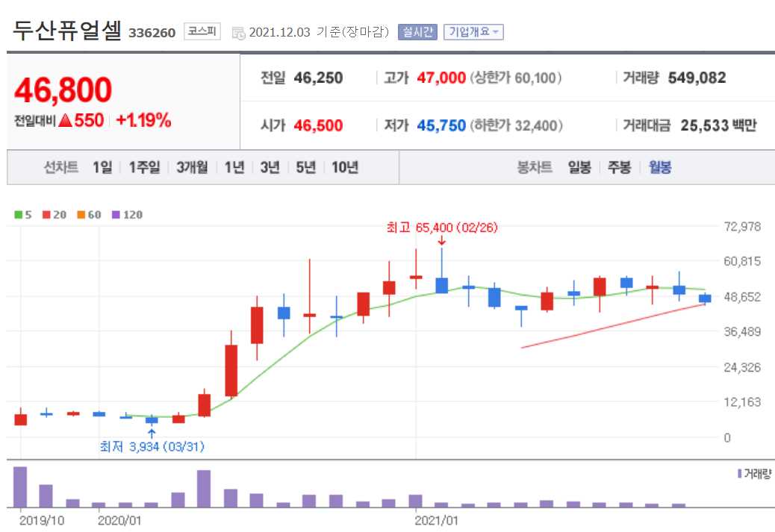Select the 봉차트 candle chart tab
This screenshot has height=532, width=775.
click(x=534, y=167)
